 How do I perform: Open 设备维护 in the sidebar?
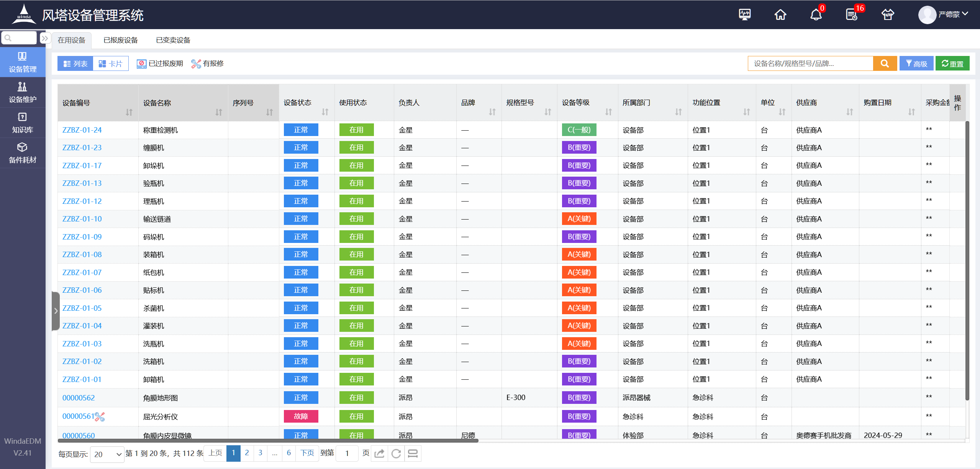tap(23, 92)
